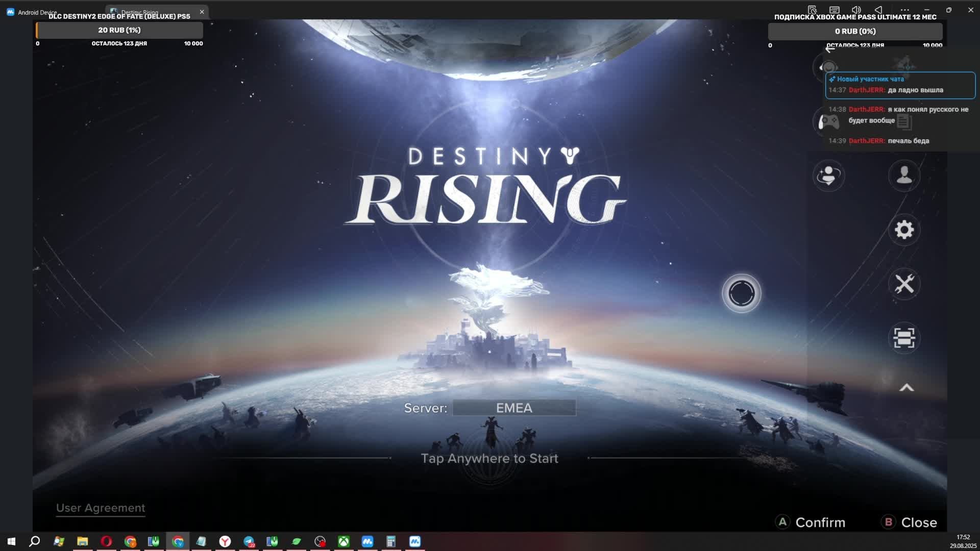Select the Destiny: Rising tab
This screenshot has width=980, height=551.
(x=148, y=12)
